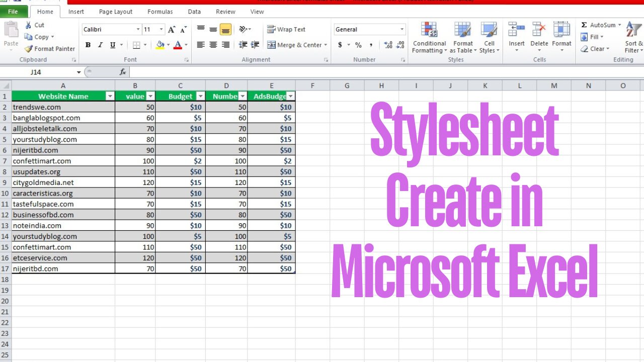
Task: Open Website Name column filter dropdown
Action: tap(110, 96)
